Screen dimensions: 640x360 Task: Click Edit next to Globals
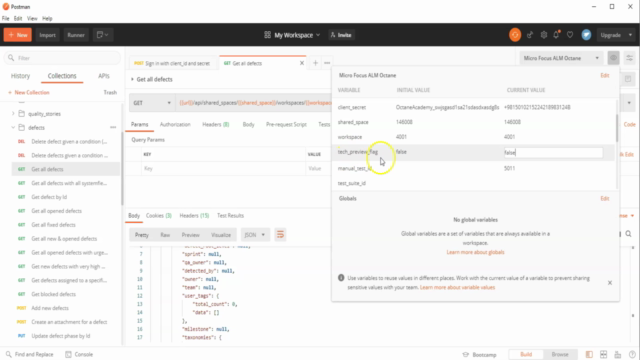coord(604,198)
